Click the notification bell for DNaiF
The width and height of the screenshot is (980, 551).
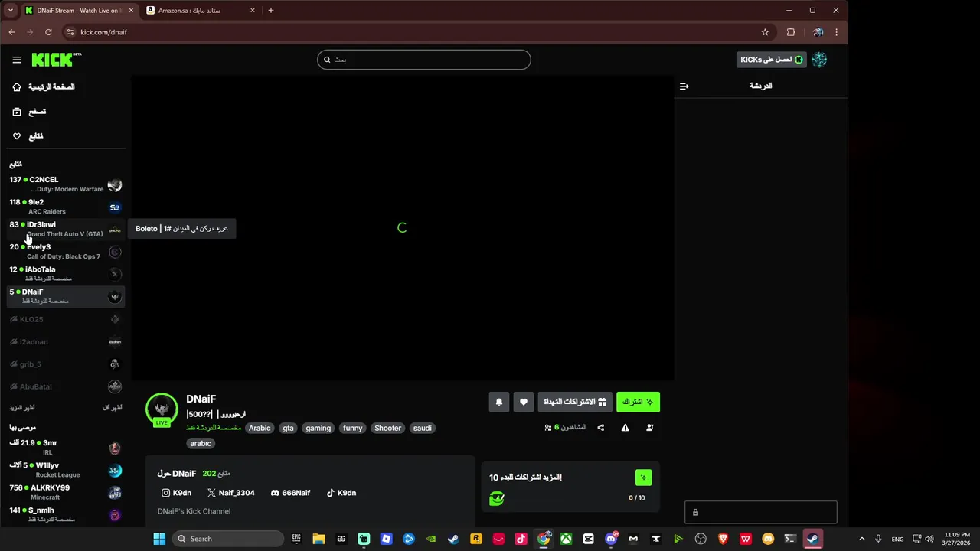coord(499,402)
